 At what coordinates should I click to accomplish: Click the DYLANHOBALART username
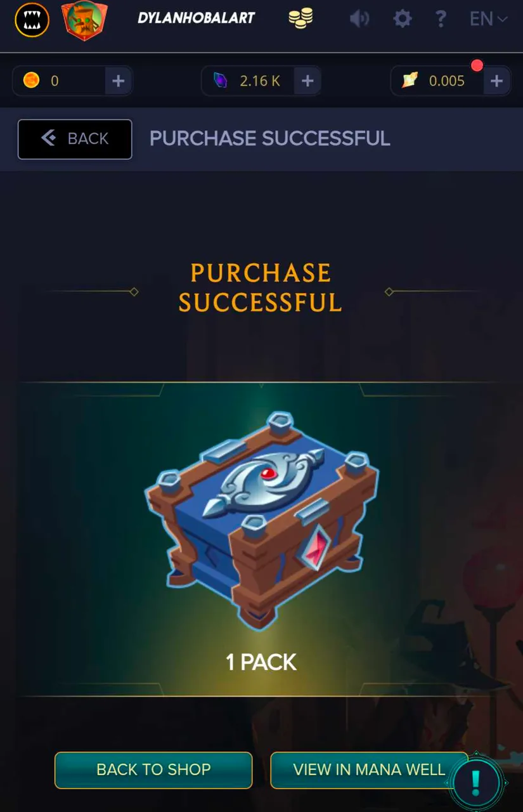[196, 18]
